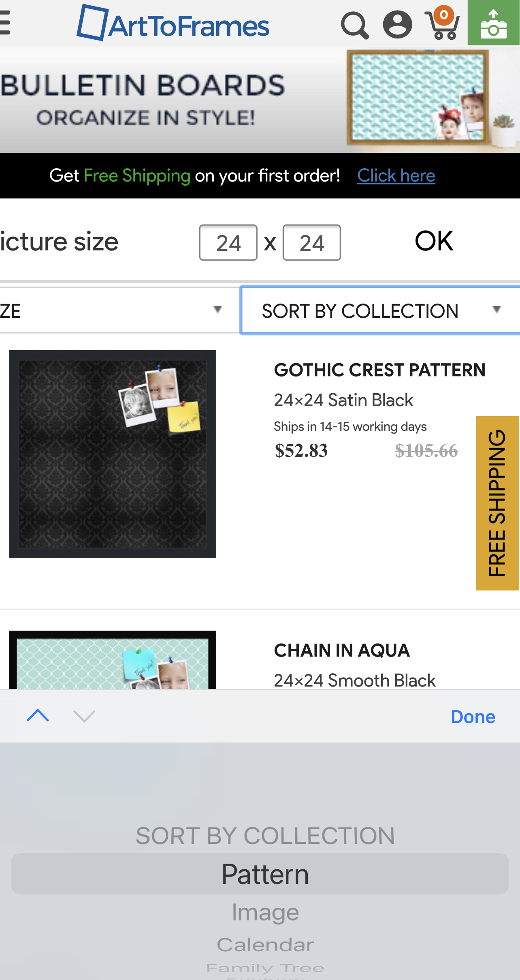Open the Gothic Crest Pattern thumbnail
Screen dimensions: 520x980
click(113, 454)
